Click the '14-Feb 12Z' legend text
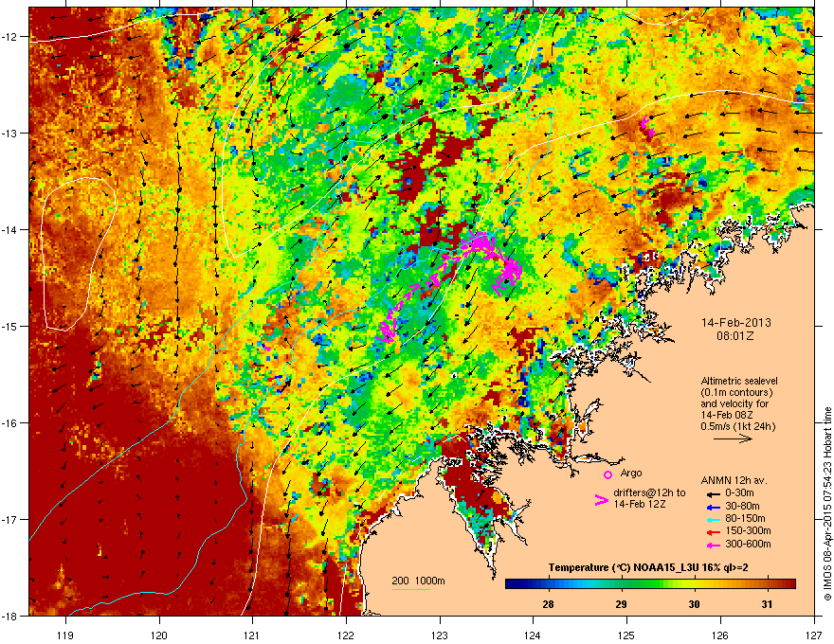834x644 pixels. pos(640,504)
